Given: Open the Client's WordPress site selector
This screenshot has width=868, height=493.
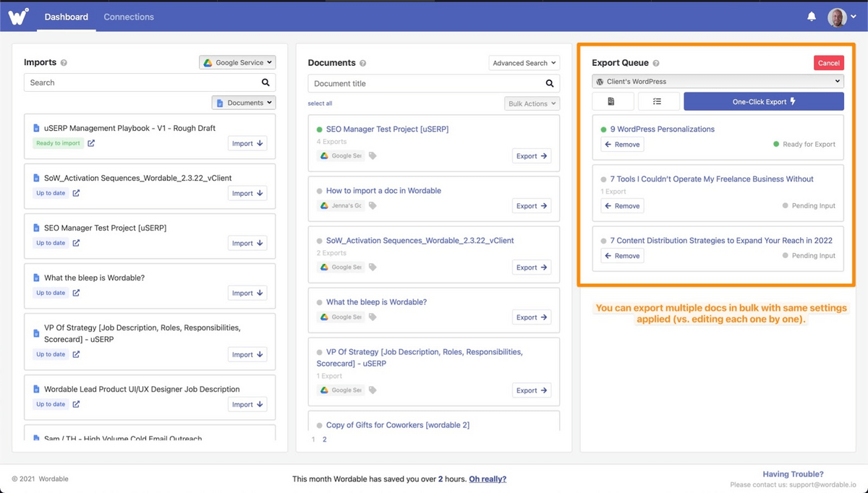Looking at the screenshot, I should pos(718,82).
